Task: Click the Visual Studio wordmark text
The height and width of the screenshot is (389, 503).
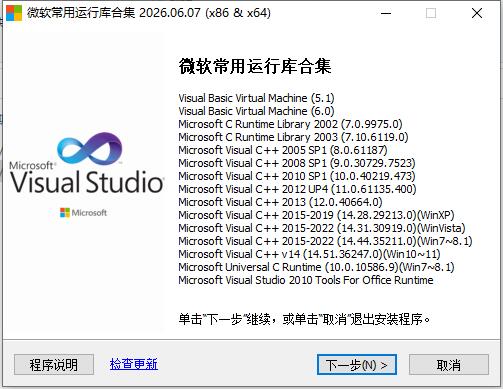Action: [x=87, y=182]
